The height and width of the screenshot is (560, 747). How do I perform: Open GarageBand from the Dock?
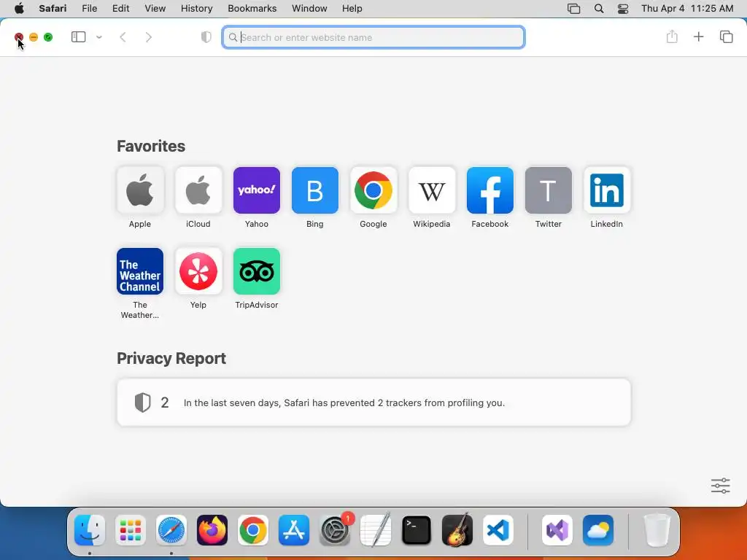(457, 529)
